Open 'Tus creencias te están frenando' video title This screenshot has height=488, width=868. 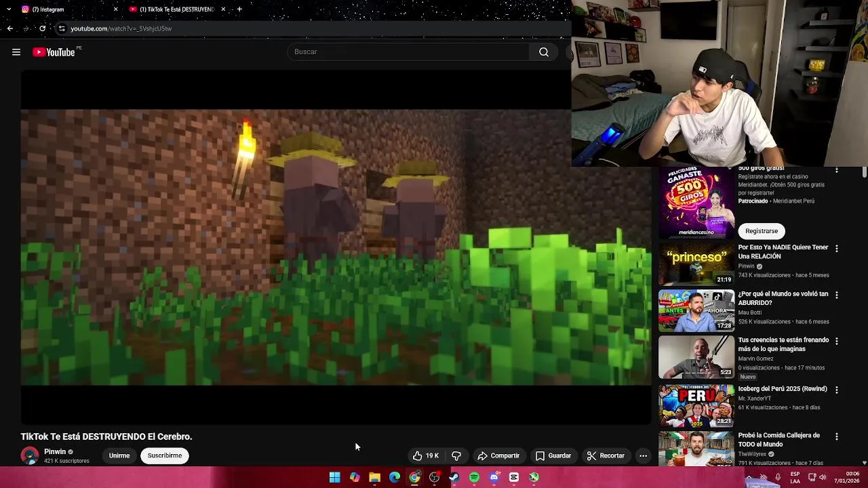pos(783,344)
